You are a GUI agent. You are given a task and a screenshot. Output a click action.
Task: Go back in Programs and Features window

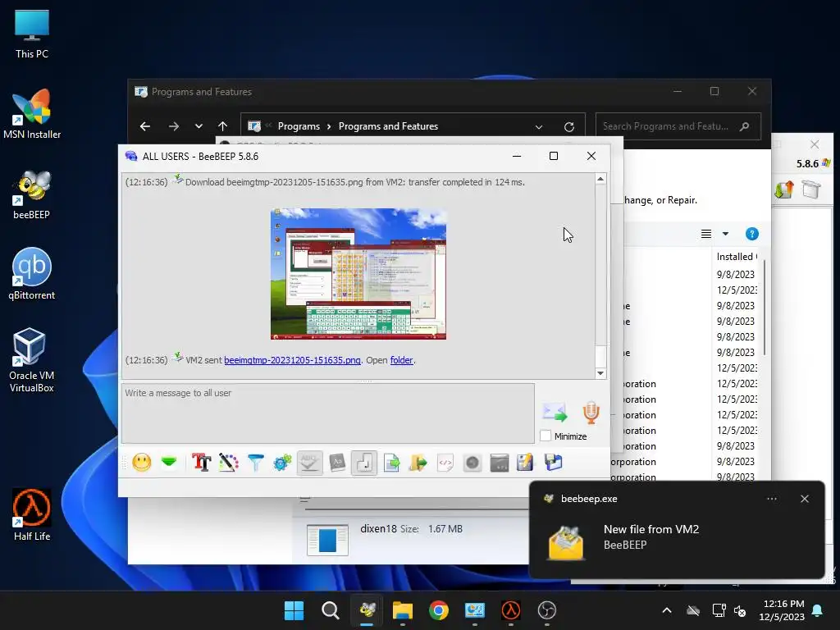[144, 126]
